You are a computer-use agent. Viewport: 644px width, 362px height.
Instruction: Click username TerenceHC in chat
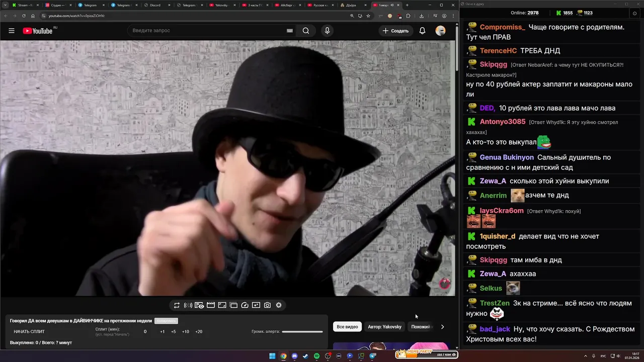(498, 51)
